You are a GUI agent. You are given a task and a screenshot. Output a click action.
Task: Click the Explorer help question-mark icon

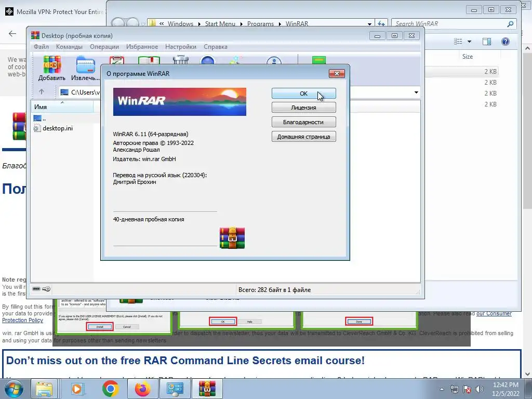pyautogui.click(x=505, y=42)
